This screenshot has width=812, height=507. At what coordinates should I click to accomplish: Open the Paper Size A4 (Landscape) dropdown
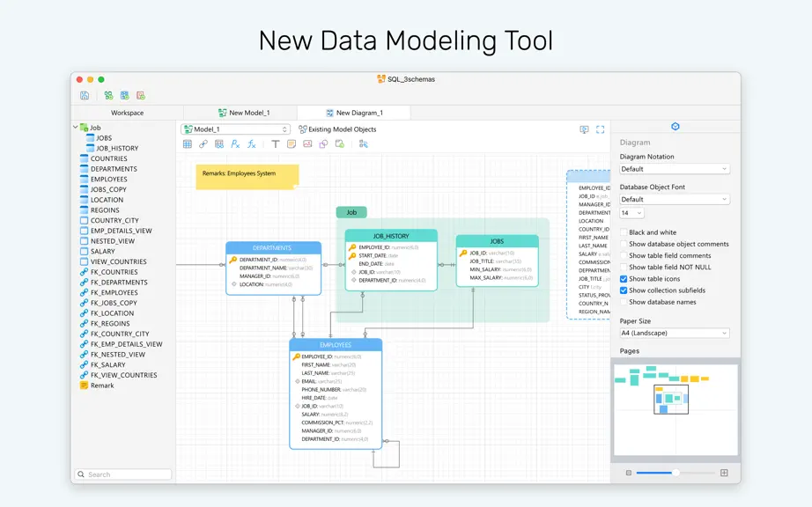click(x=675, y=334)
